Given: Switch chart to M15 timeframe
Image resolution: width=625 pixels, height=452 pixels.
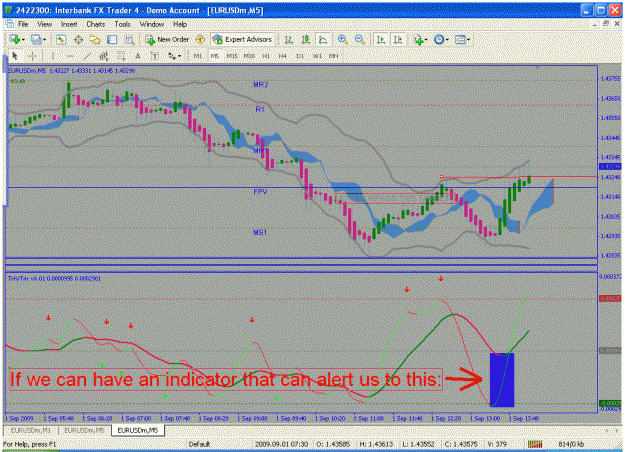Looking at the screenshot, I should click(x=232, y=56).
